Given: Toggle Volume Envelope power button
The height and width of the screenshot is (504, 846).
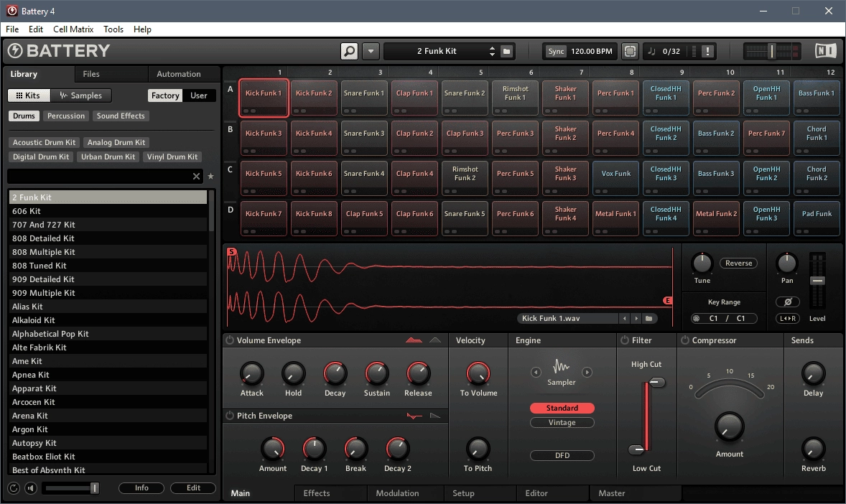Looking at the screenshot, I should (230, 340).
